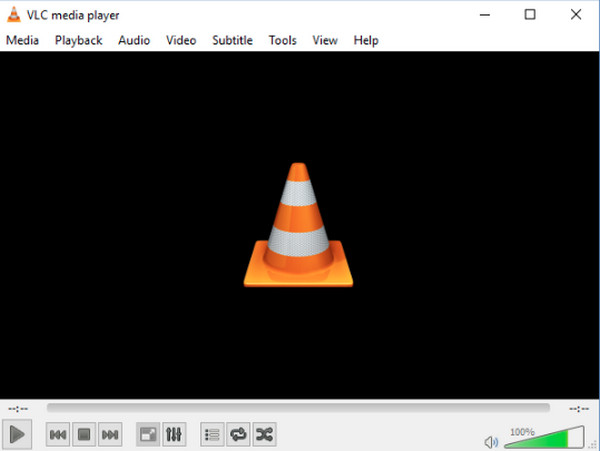This screenshot has height=451, width=600.
Task: Adjust the green volume slider
Action: (x=545, y=437)
